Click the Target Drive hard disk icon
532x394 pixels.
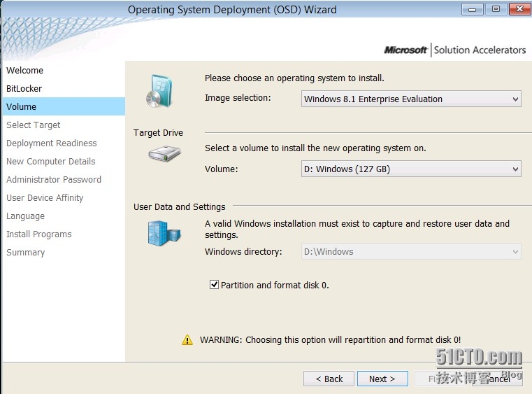(x=164, y=153)
